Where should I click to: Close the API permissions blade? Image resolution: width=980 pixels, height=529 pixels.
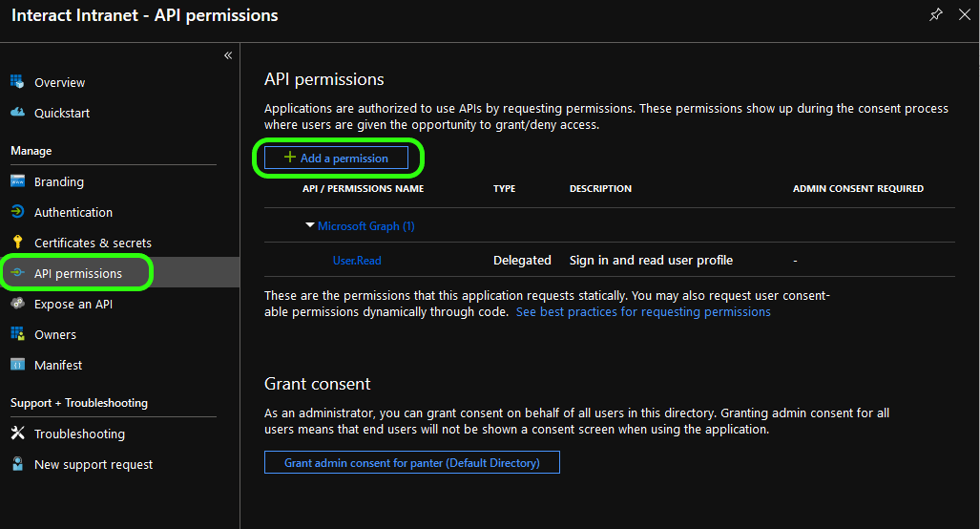pyautogui.click(x=965, y=15)
